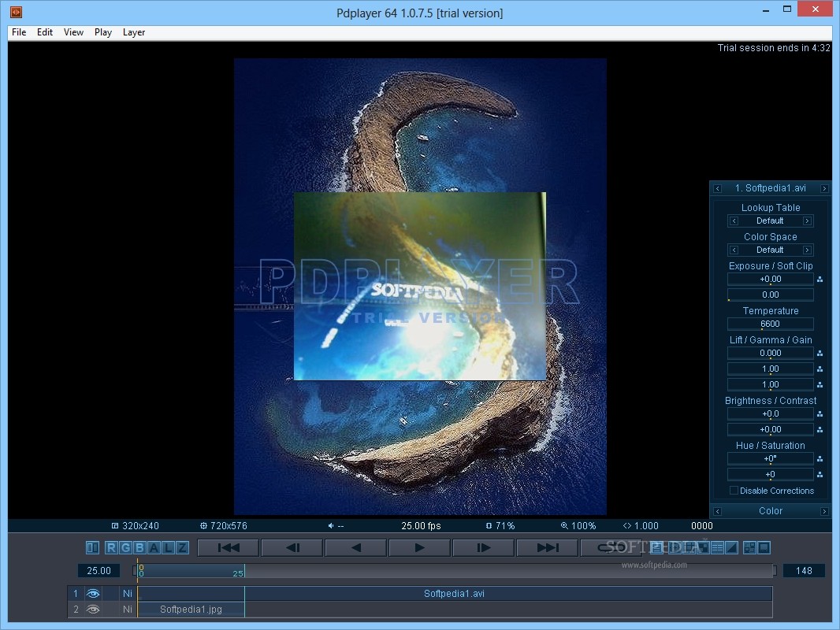Viewport: 840px width, 630px height.
Task: Open the File menu
Action: point(19,32)
